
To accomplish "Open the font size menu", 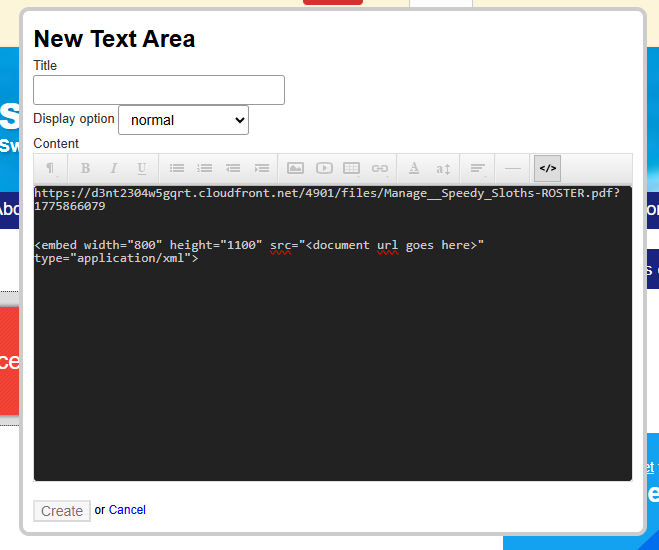I will coord(443,168).
